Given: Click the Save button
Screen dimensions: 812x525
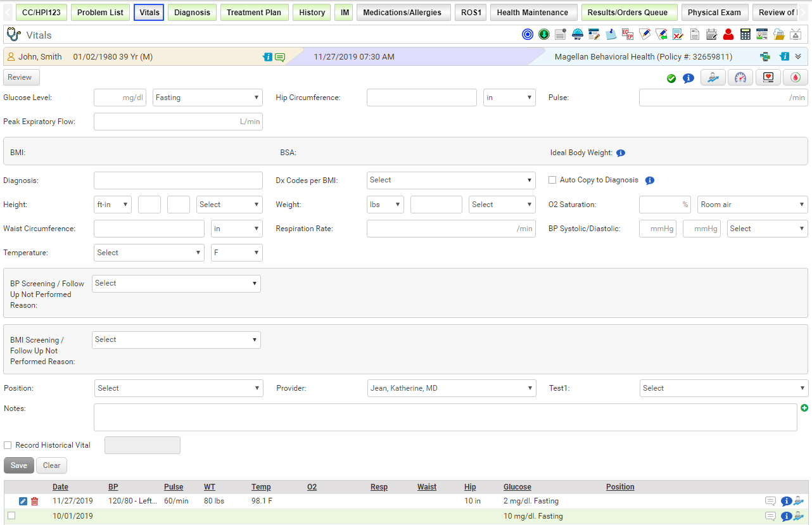Looking at the screenshot, I should click(x=19, y=465).
